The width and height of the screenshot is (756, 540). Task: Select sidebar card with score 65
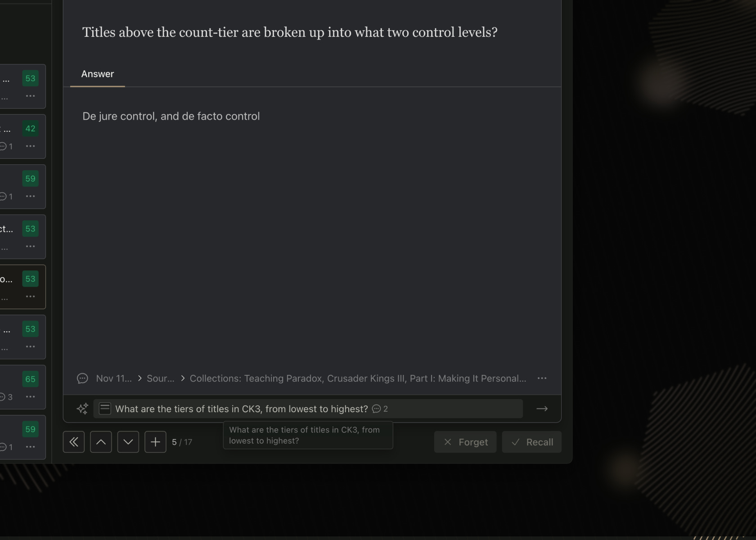[x=22, y=387]
